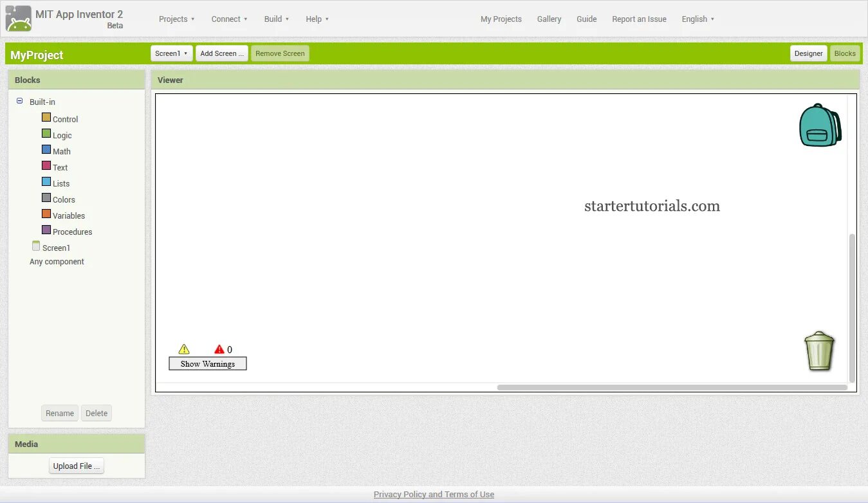
Task: Open the Guide
Action: [587, 19]
